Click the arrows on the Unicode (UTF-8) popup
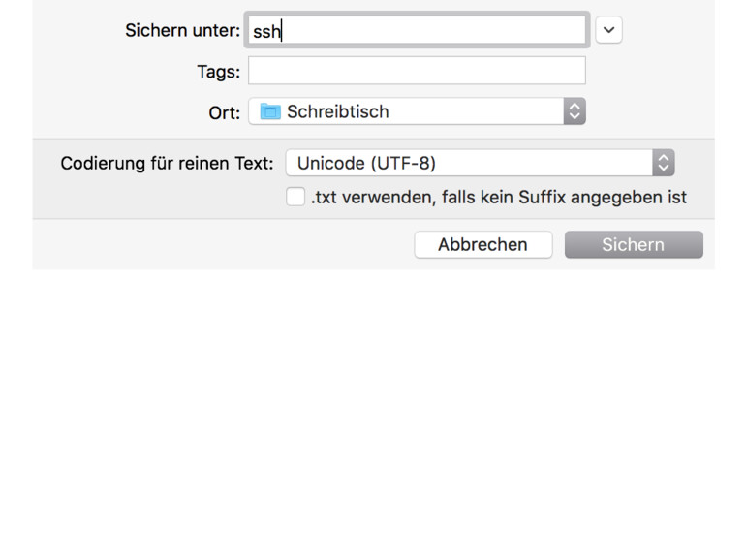 663,163
